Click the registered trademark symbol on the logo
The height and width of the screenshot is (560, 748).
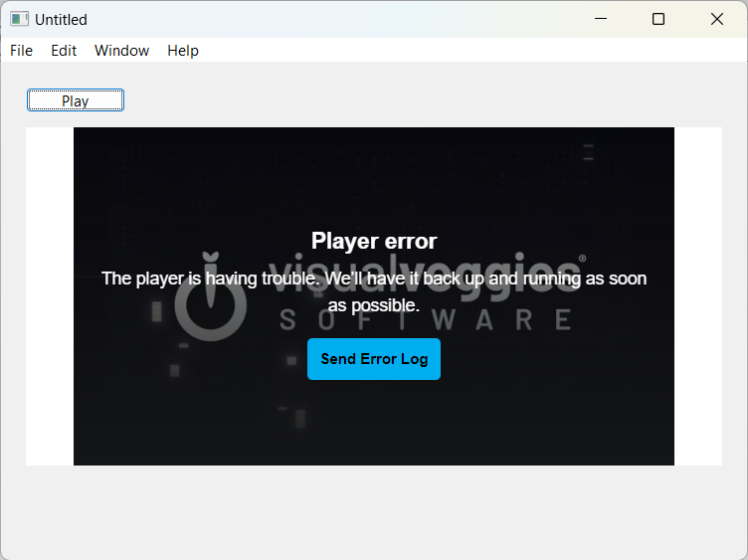tap(583, 258)
